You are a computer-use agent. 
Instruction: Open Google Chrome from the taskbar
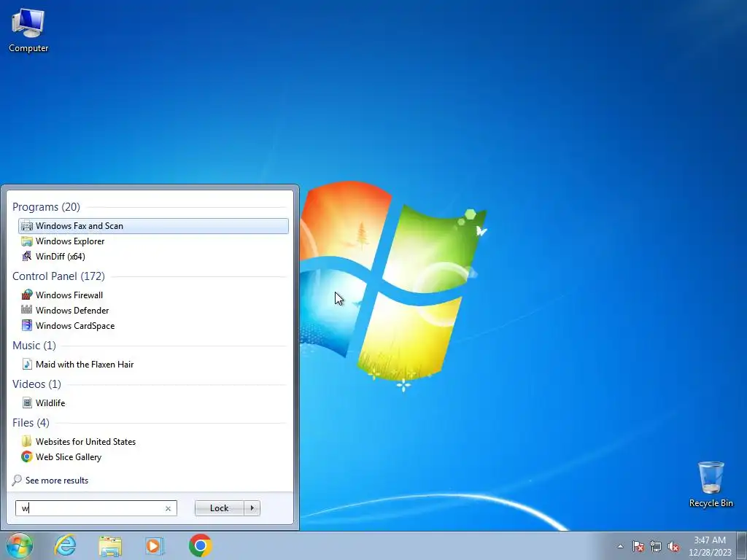(200, 545)
